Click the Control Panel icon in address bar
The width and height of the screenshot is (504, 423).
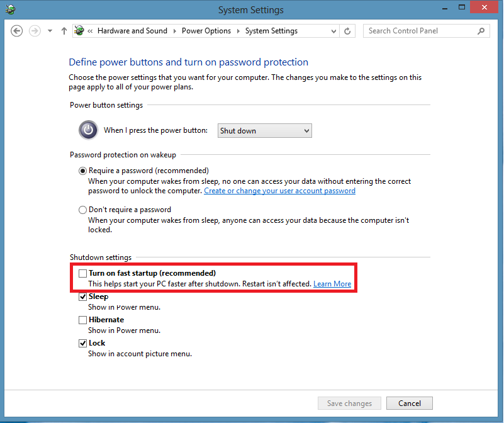click(79, 30)
